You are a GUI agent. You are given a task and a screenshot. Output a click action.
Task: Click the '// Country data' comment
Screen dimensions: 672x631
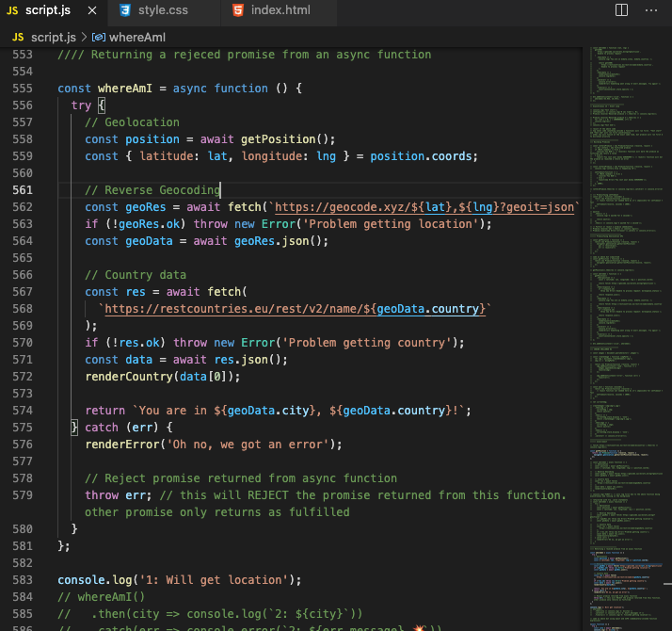pos(136,275)
